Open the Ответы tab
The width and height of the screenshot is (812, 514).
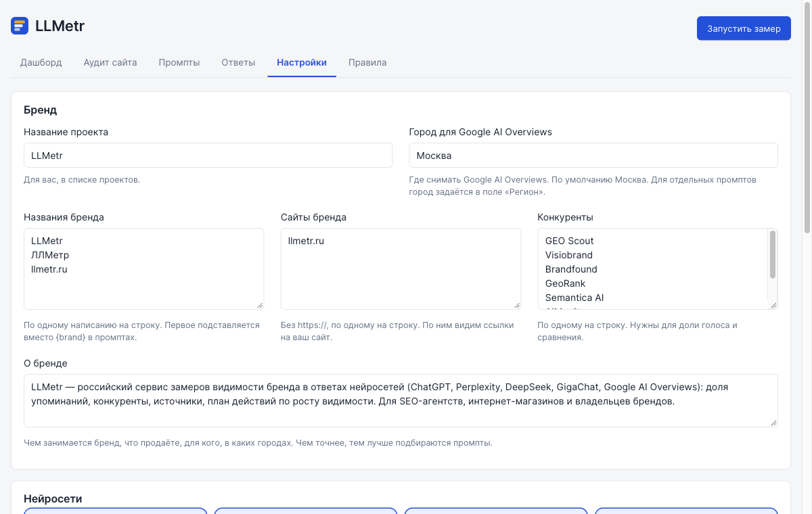(x=238, y=62)
